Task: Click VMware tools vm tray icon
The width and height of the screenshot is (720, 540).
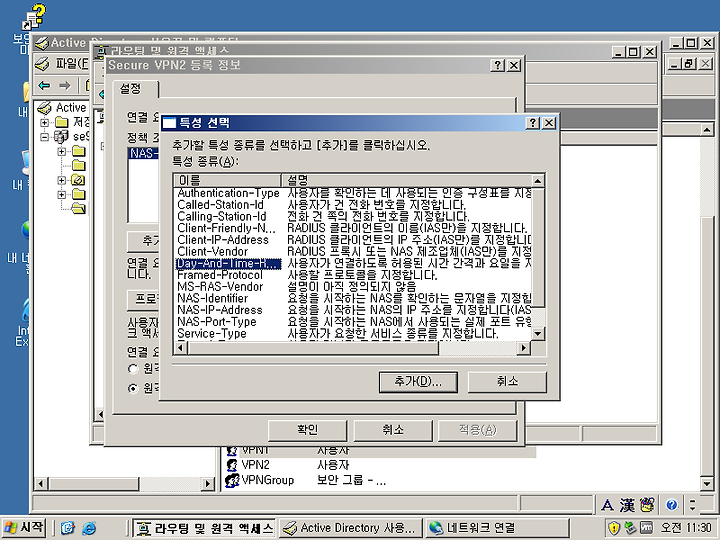Action: (x=647, y=528)
